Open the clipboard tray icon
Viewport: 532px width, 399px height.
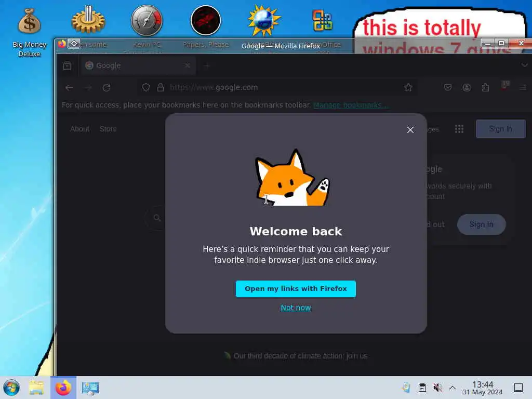point(422,388)
